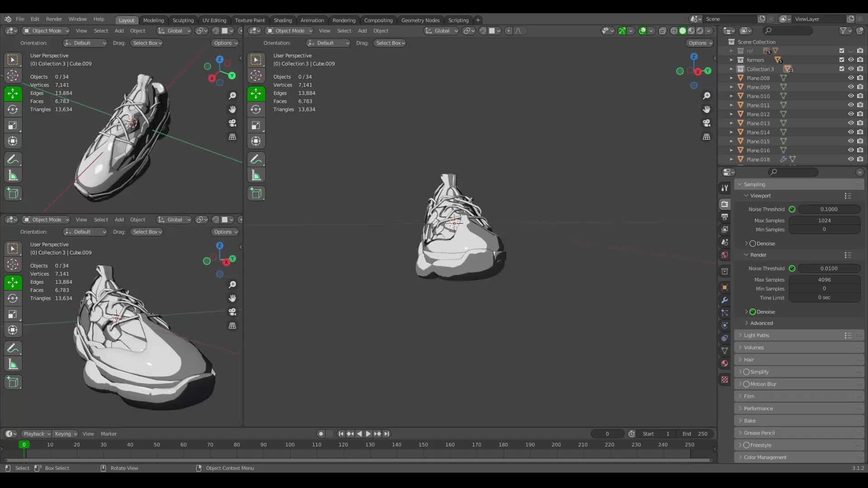Edit the Max Samples value under Viewport sampling
Image resolution: width=868 pixels, height=488 pixels.
(825, 220)
